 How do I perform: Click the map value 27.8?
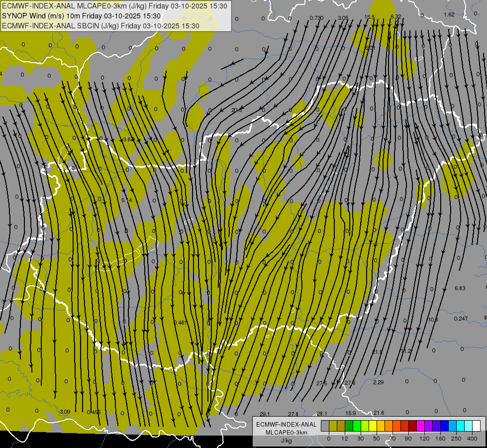[293, 414]
